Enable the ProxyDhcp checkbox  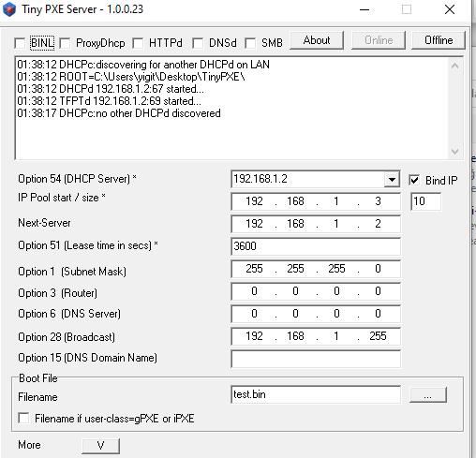(x=65, y=43)
